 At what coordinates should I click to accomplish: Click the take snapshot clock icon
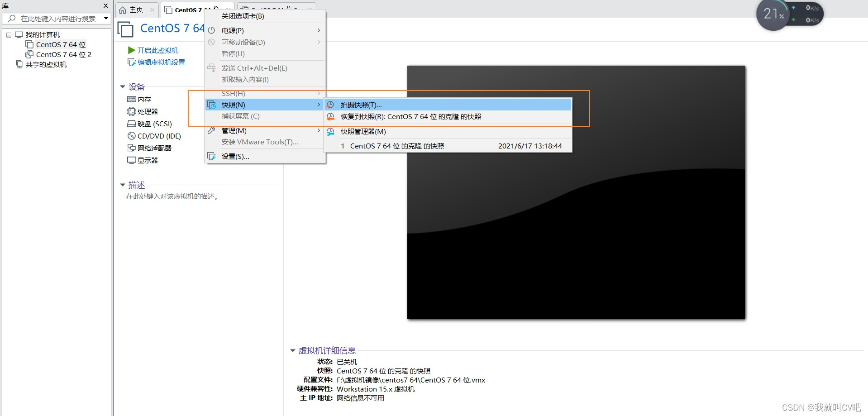(330, 105)
